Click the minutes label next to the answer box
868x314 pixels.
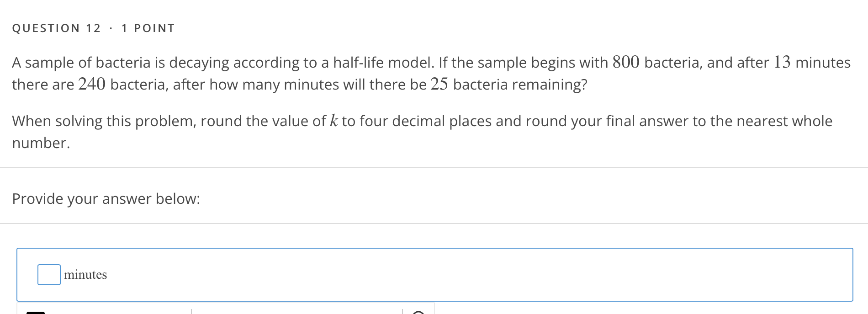[x=85, y=275]
